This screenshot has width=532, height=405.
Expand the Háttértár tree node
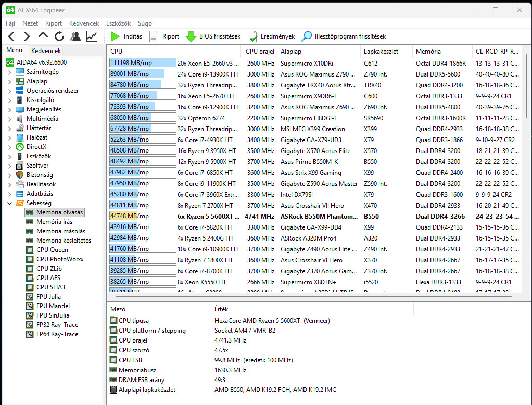[9, 128]
